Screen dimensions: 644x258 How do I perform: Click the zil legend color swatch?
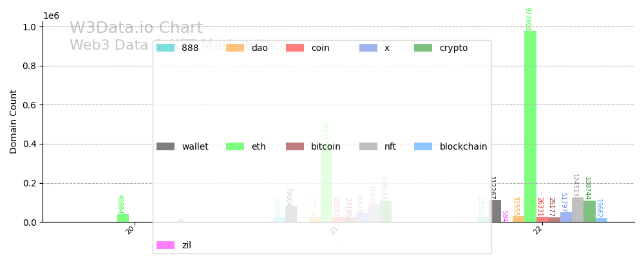click(166, 245)
